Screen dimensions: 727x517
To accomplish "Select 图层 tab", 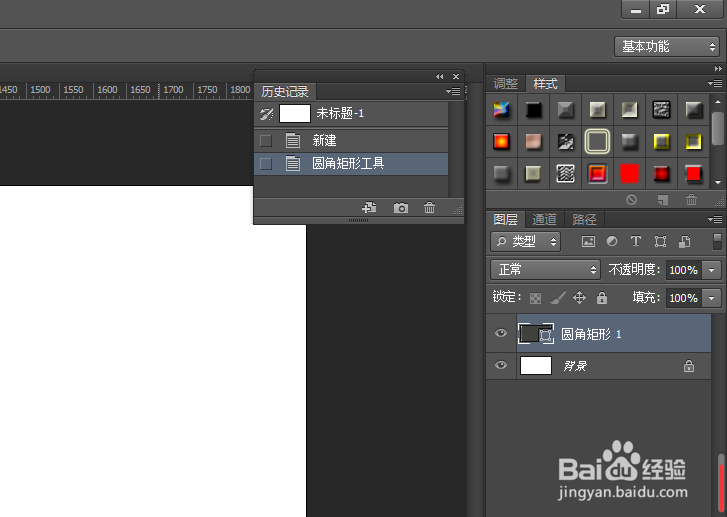I will [x=505, y=219].
